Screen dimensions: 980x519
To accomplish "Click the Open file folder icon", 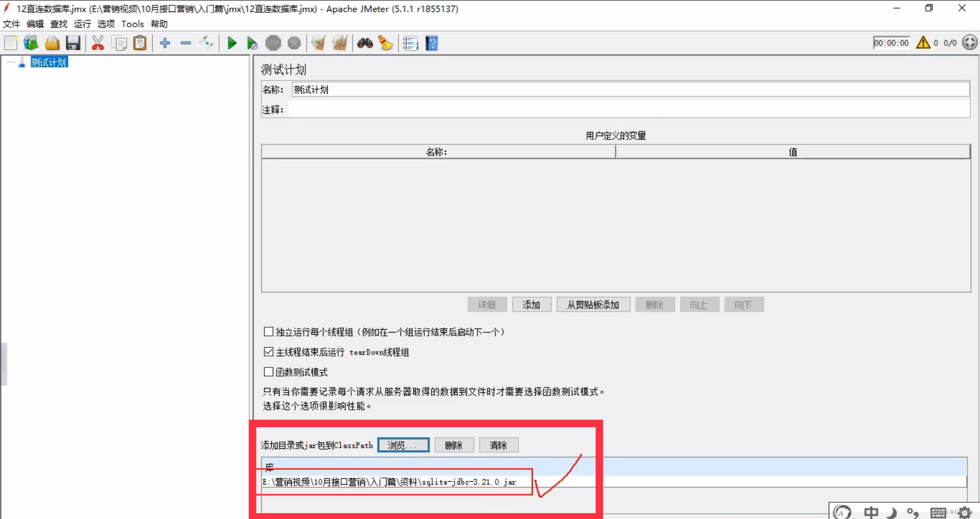I will point(52,43).
